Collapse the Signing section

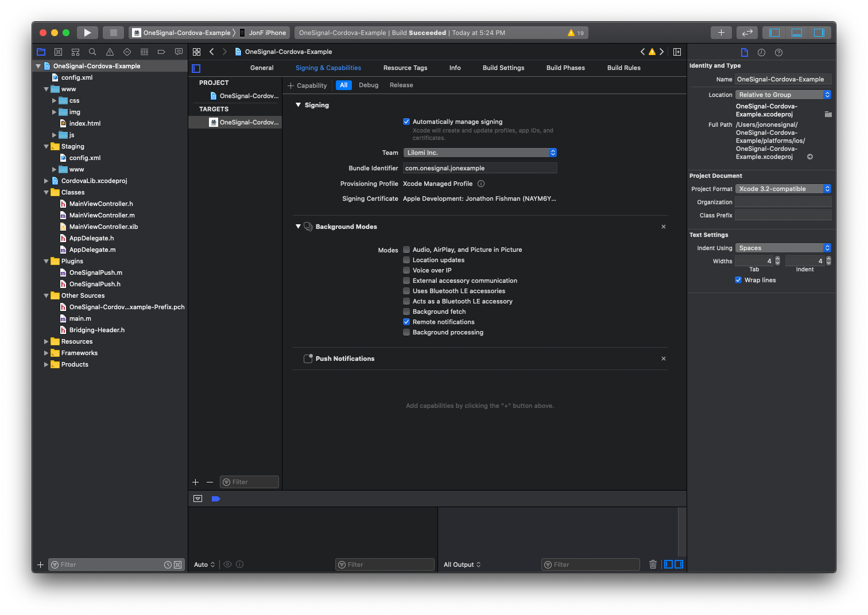point(299,105)
